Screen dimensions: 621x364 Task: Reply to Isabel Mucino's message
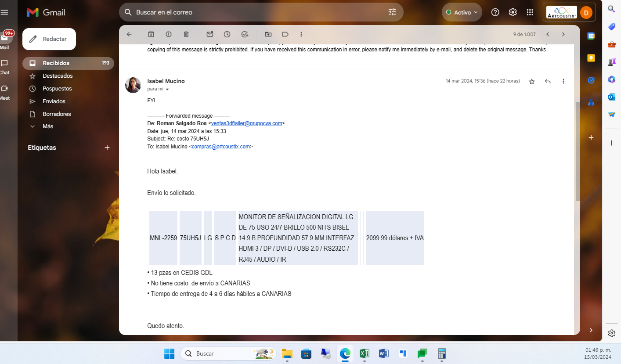[x=548, y=81]
